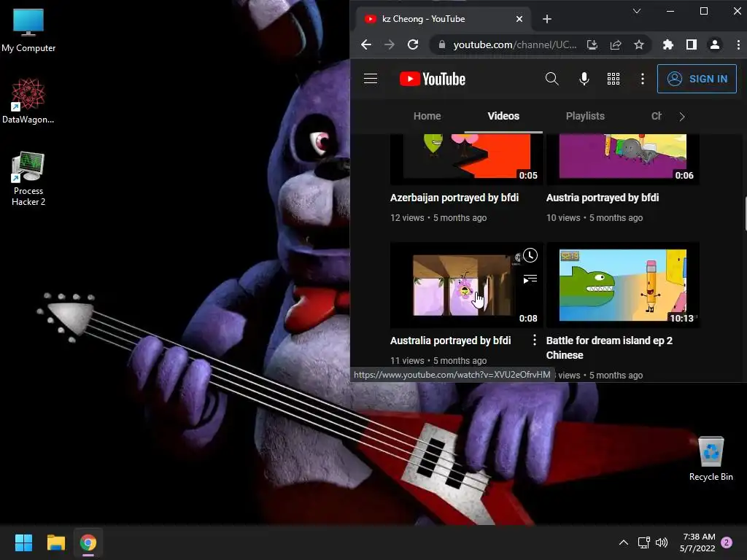Open Austria portrayed by bfdi thumbnail
747x560 pixels.
[x=623, y=160]
